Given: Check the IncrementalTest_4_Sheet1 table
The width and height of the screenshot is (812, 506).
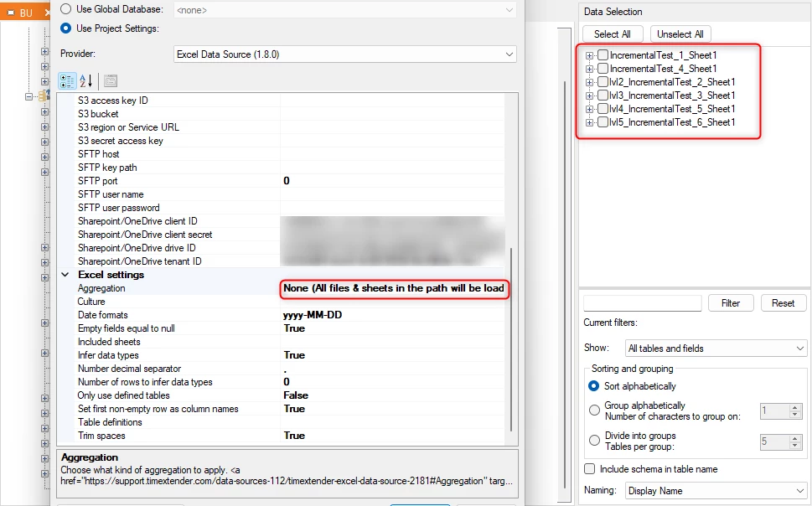Looking at the screenshot, I should point(603,69).
